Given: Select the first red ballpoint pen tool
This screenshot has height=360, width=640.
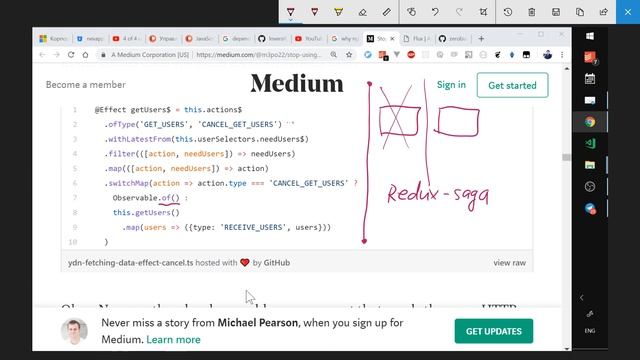Looking at the screenshot, I should coord(290,11).
